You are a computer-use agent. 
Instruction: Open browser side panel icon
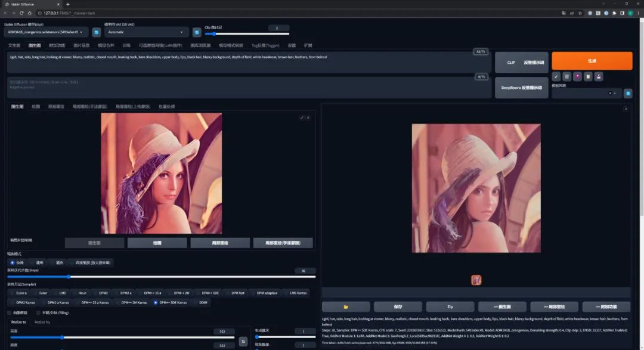coord(622,13)
